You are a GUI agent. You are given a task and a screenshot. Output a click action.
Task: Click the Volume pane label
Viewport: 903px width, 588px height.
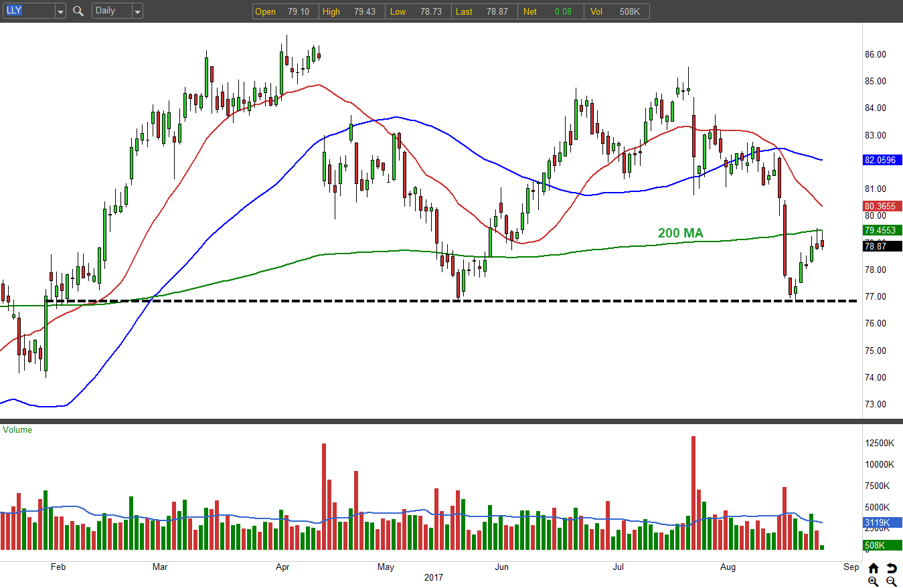point(17,429)
